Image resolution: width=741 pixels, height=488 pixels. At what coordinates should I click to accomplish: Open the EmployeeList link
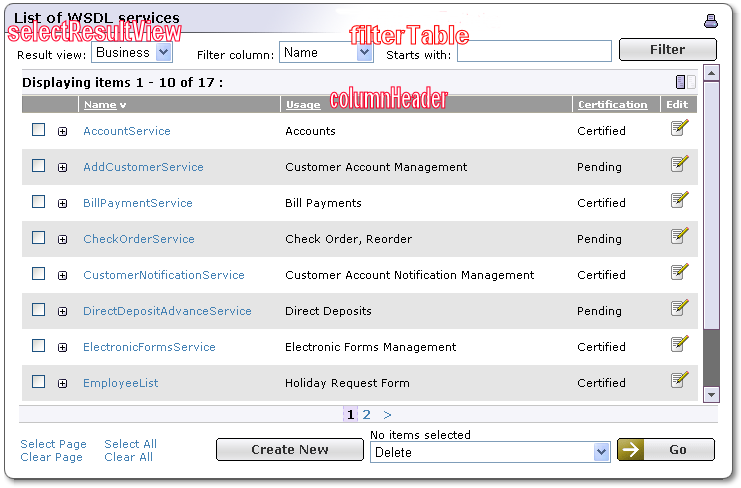coord(121,383)
